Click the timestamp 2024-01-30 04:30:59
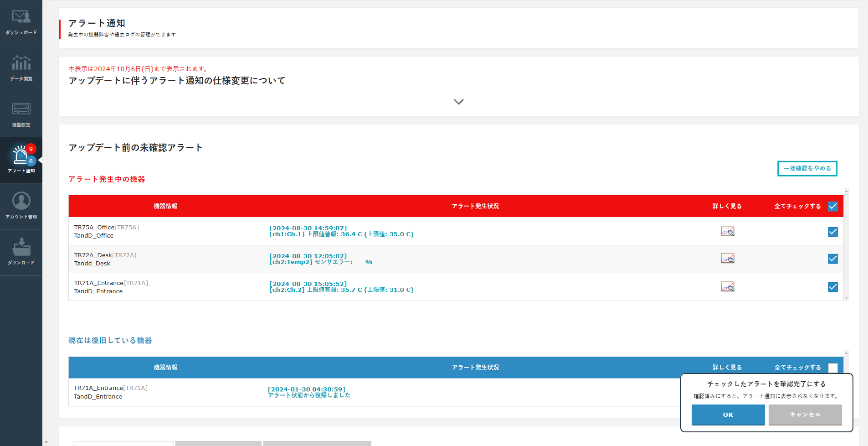This screenshot has height=446, width=868. pos(307,389)
